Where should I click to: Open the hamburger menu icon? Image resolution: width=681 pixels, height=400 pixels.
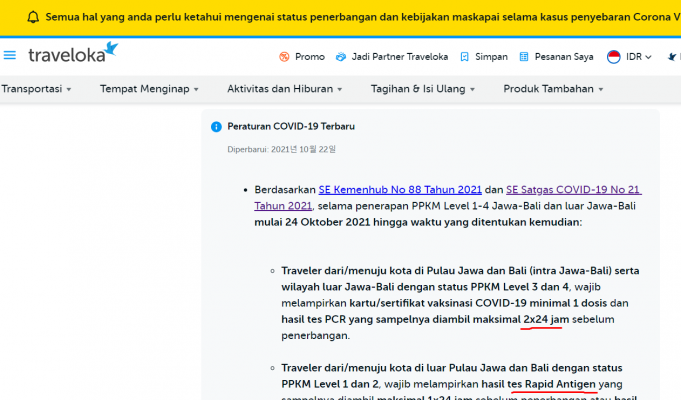[x=10, y=56]
